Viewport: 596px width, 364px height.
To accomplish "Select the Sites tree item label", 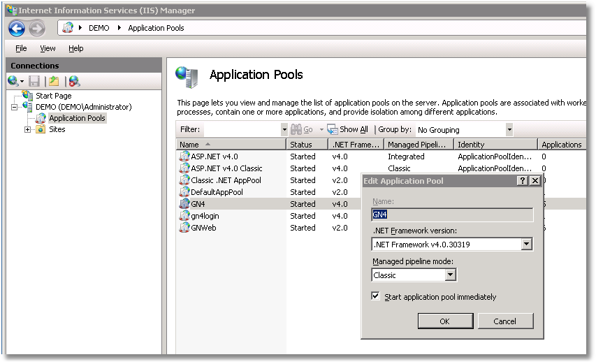I will click(57, 129).
